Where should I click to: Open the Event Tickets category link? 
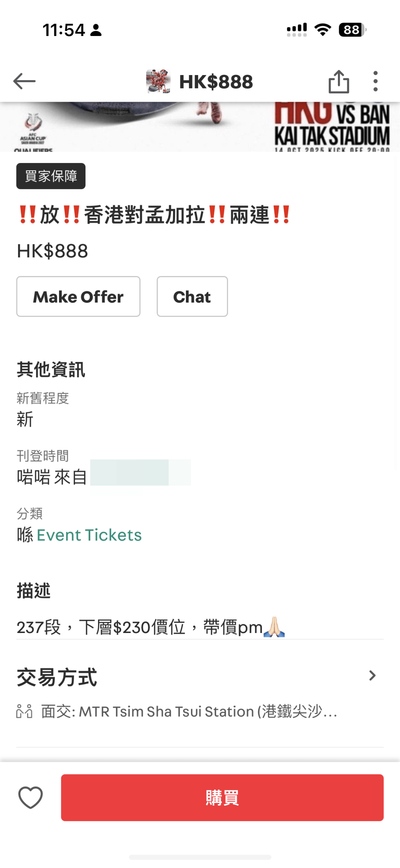pos(89,535)
